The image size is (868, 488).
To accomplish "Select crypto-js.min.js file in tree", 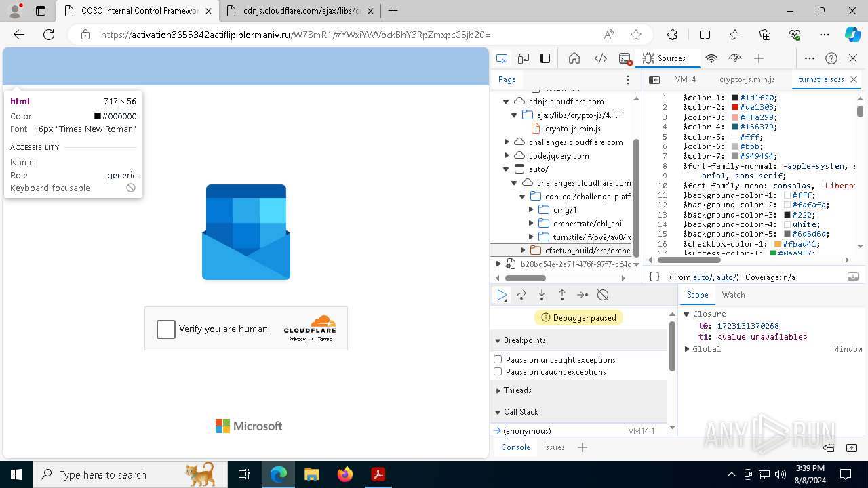I will coord(572,128).
